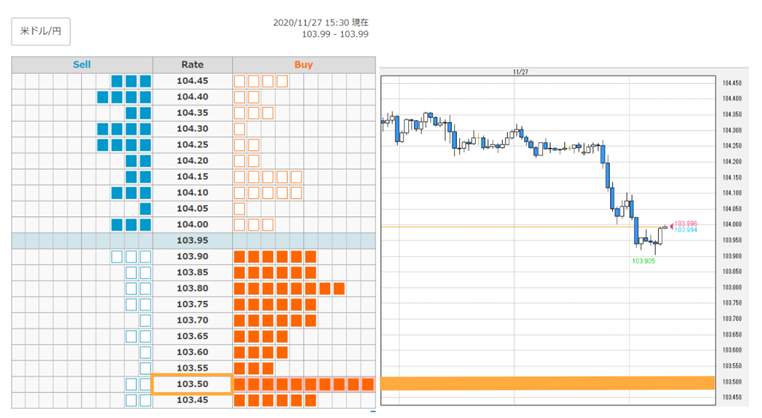Click the Rate column header

tap(192, 65)
